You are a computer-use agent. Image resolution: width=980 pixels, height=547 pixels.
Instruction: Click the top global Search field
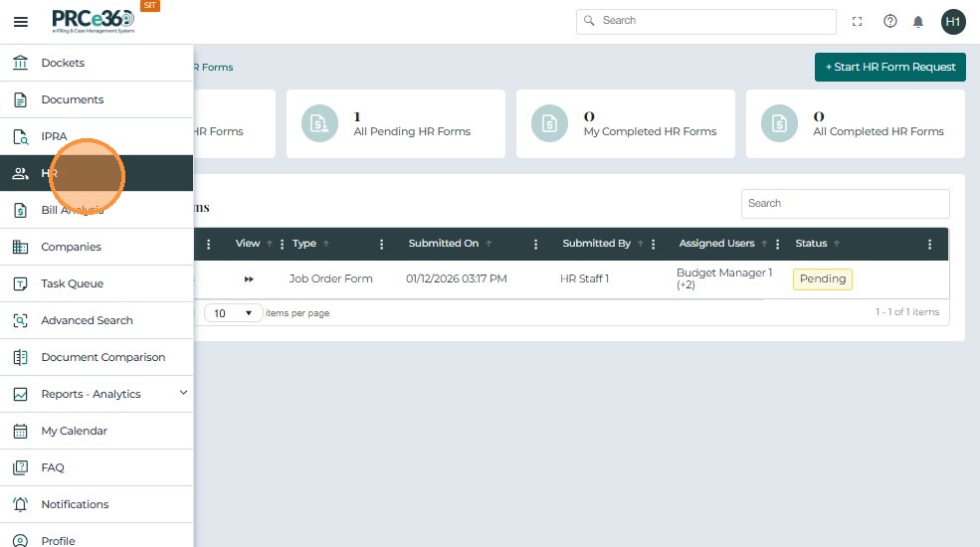point(706,21)
